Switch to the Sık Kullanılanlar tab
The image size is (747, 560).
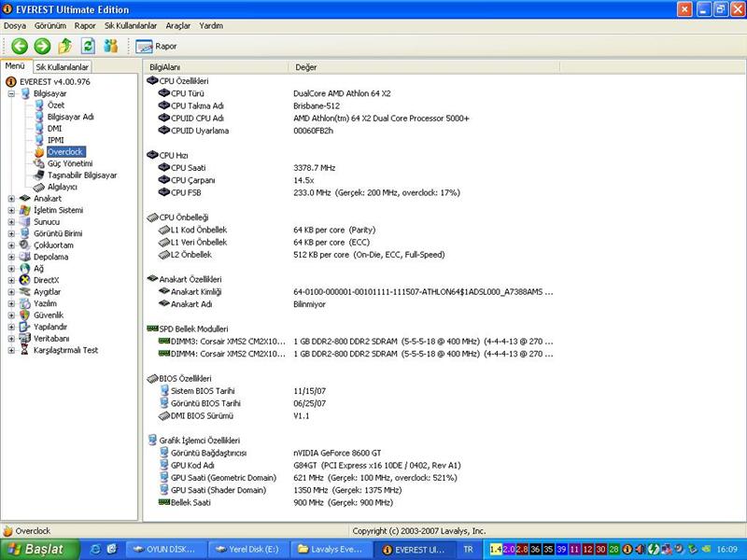pyautogui.click(x=63, y=67)
